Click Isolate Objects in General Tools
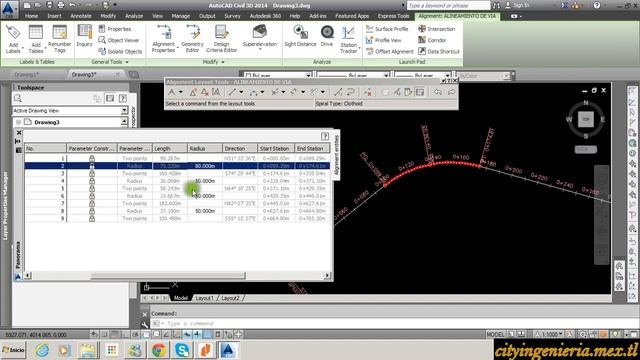The image size is (640, 360). [120, 51]
